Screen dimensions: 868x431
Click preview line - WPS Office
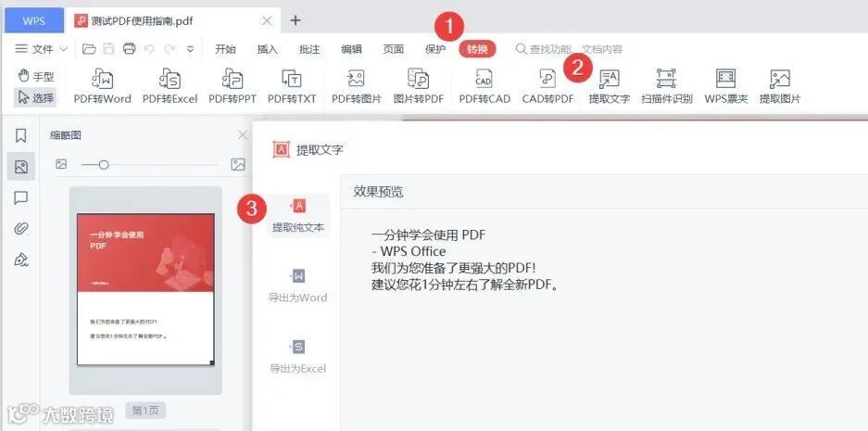point(409,251)
